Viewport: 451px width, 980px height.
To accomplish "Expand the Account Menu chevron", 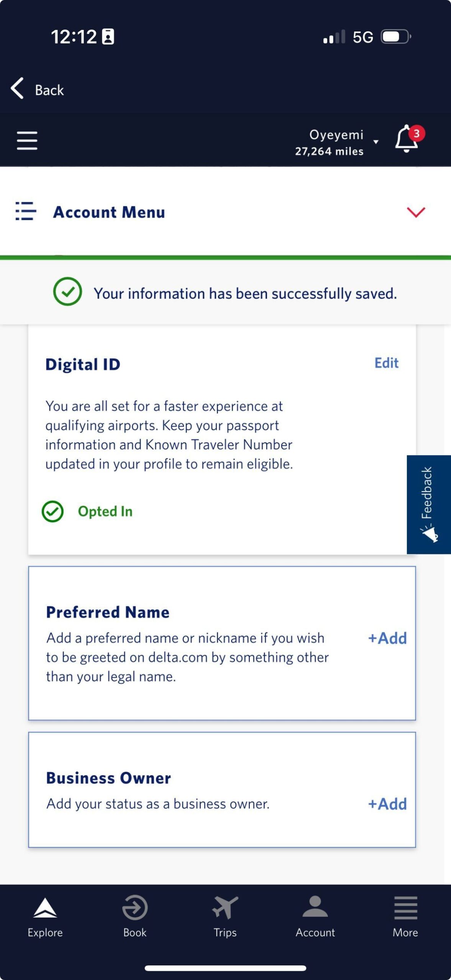I will coord(415,213).
